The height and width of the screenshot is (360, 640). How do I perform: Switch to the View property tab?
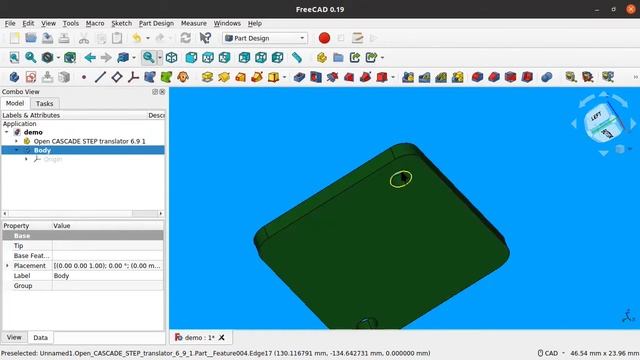click(x=14, y=337)
